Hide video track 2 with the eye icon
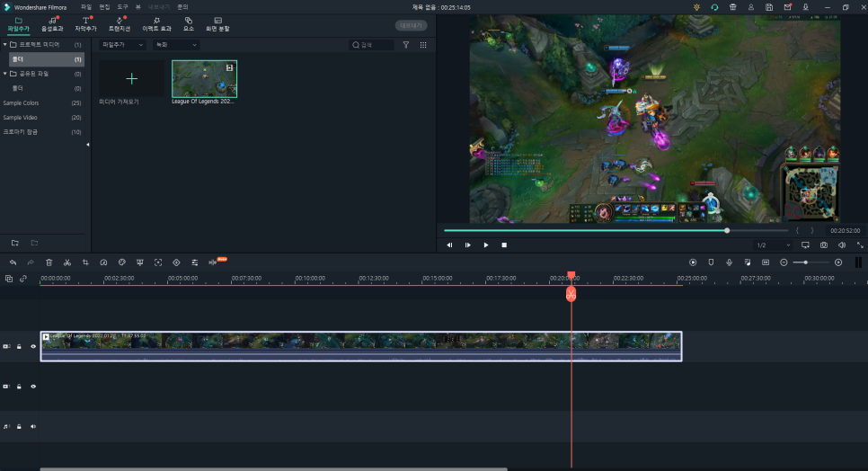This screenshot has width=868, height=471. (x=33, y=346)
